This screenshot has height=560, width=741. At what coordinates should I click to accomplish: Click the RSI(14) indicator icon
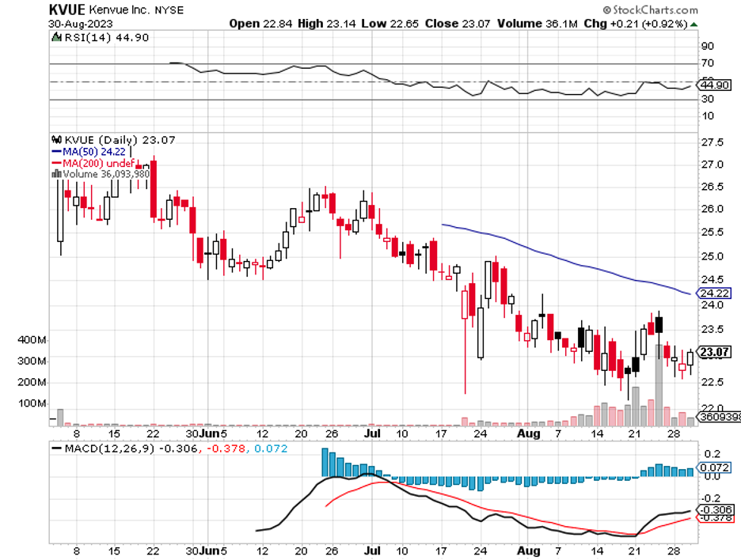[x=56, y=37]
